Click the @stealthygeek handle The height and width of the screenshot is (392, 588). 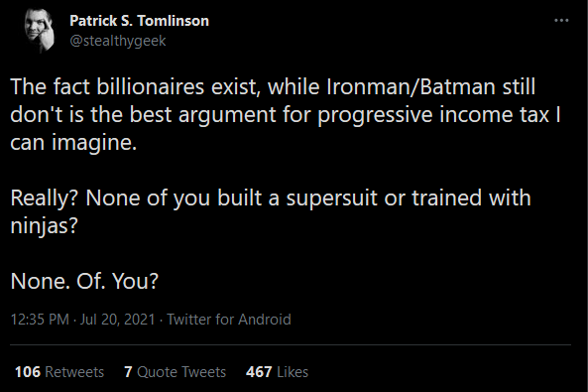118,41
